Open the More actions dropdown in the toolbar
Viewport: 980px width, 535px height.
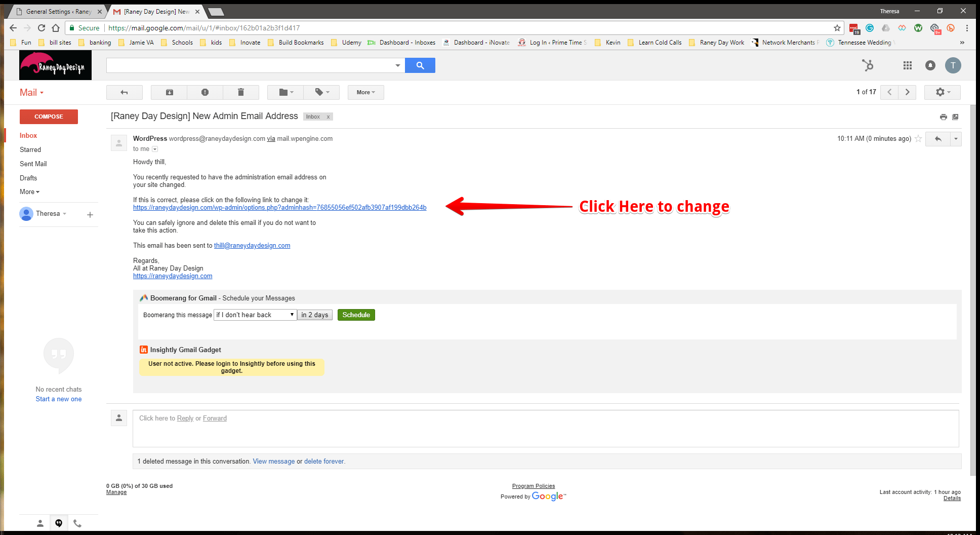point(365,92)
